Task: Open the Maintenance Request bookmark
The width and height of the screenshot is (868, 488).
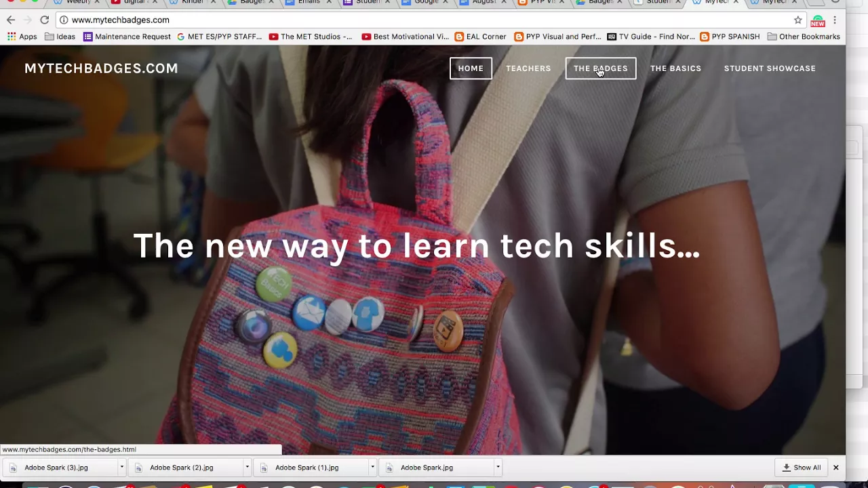Action: 127,37
